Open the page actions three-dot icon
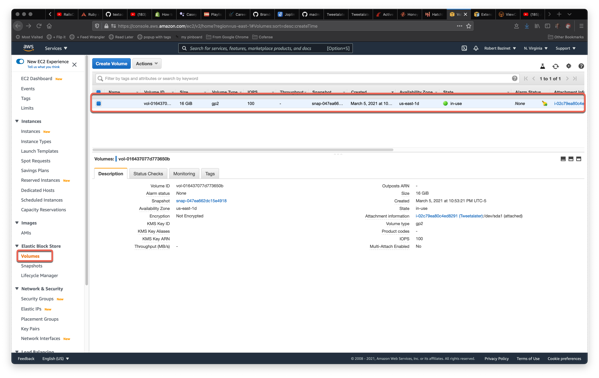This screenshot has width=599, height=378. pos(459,26)
